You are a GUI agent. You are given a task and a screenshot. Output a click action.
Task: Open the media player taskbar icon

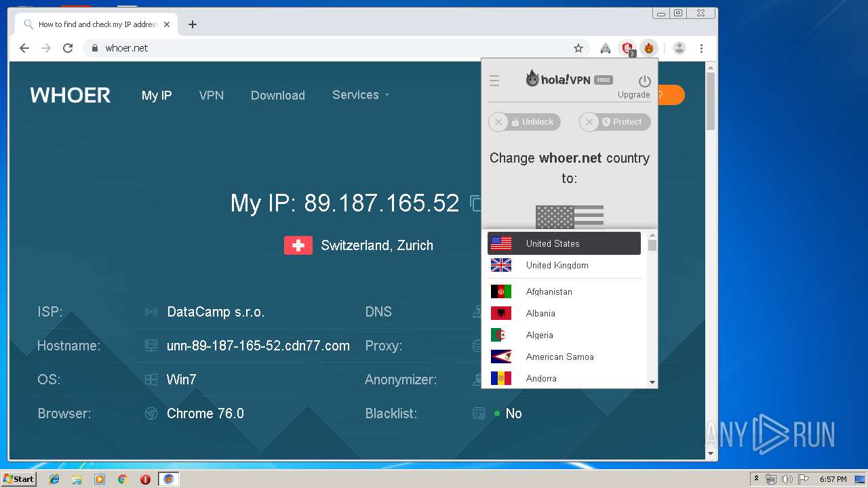(100, 479)
